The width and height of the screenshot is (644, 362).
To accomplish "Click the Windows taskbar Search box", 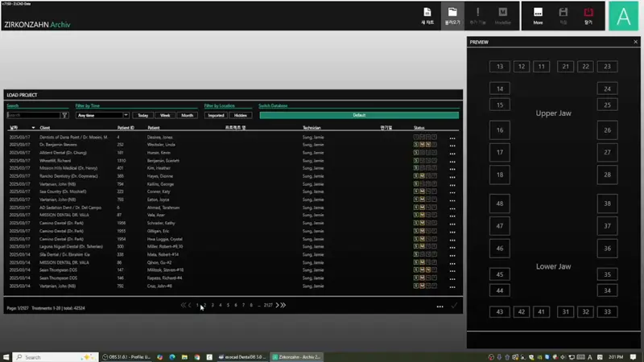I will pyautogui.click(x=56, y=357).
